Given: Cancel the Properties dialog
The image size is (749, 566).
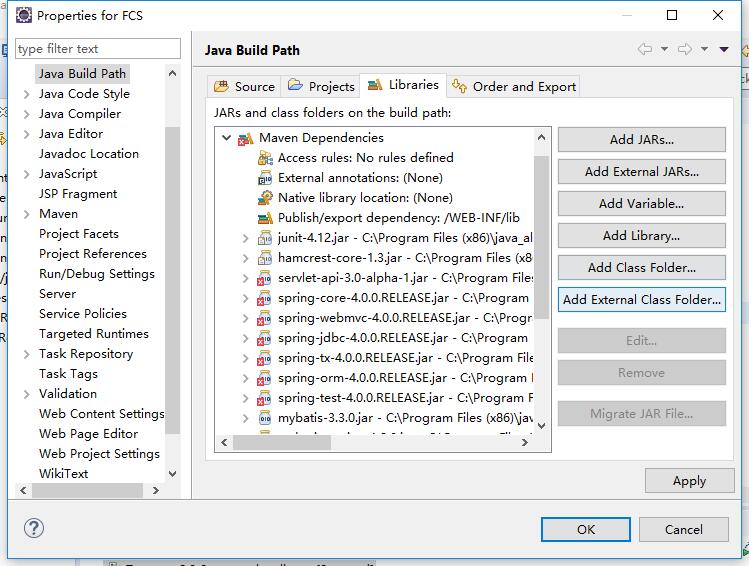Looking at the screenshot, I should click(x=684, y=529).
